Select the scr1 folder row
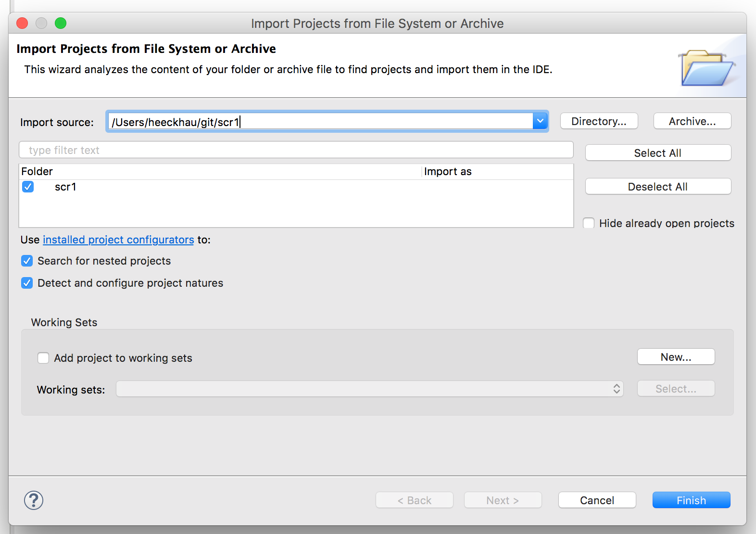 (296, 187)
